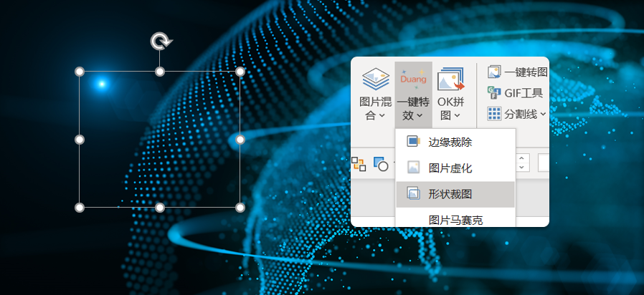Click the spinner down arrow
Screen dimensions: 644x295
523,168
